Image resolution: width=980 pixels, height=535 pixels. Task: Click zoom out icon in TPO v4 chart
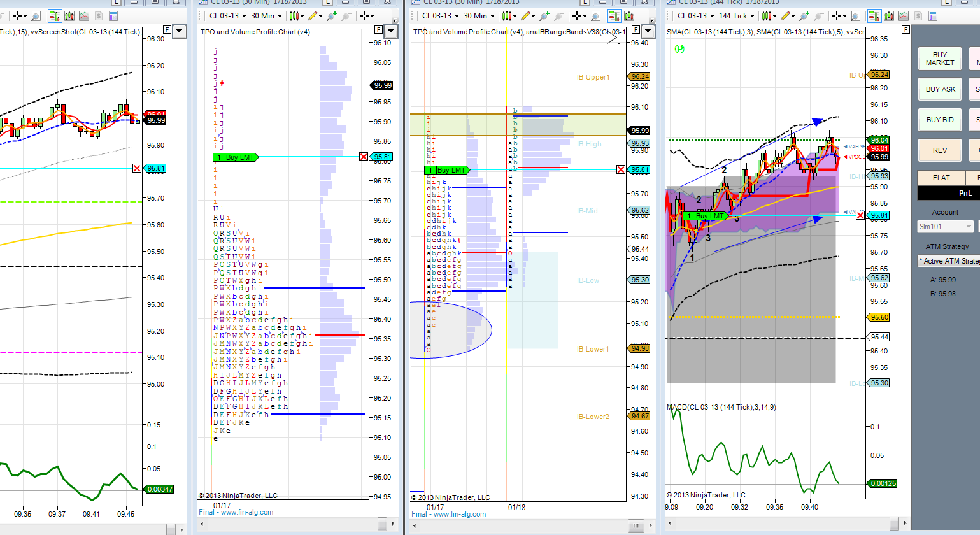point(346,16)
